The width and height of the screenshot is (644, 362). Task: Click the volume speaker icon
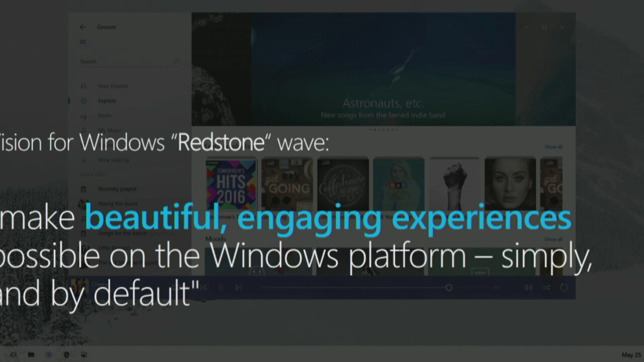coord(528,288)
